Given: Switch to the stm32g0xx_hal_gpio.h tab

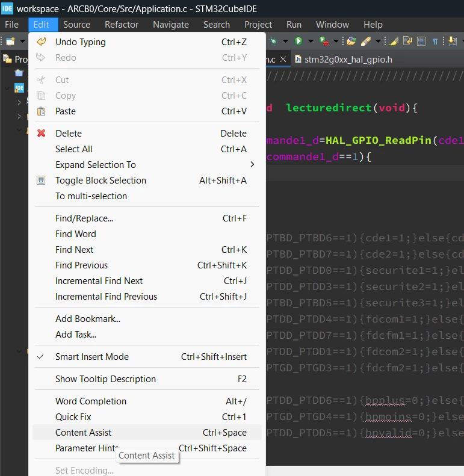Looking at the screenshot, I should (x=348, y=60).
